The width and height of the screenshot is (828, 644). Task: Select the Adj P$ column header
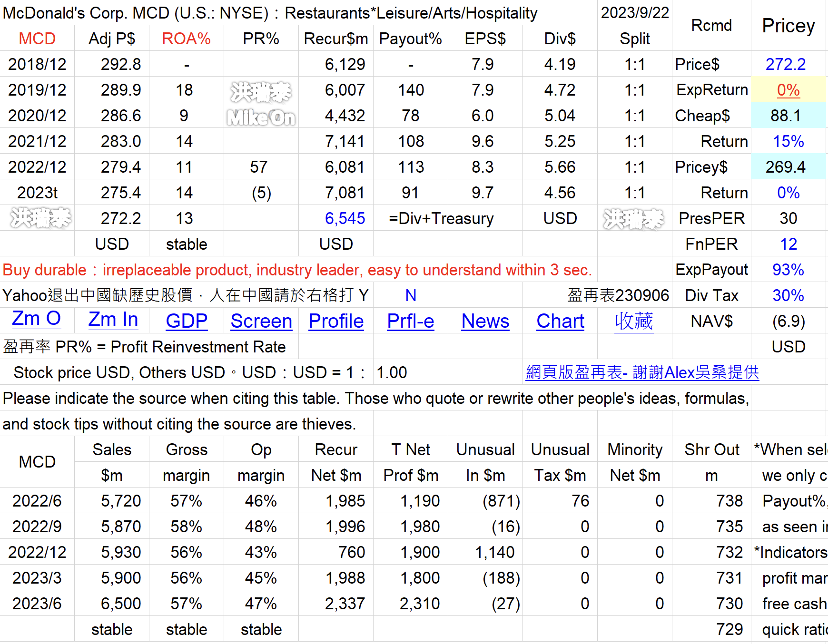pyautogui.click(x=112, y=39)
